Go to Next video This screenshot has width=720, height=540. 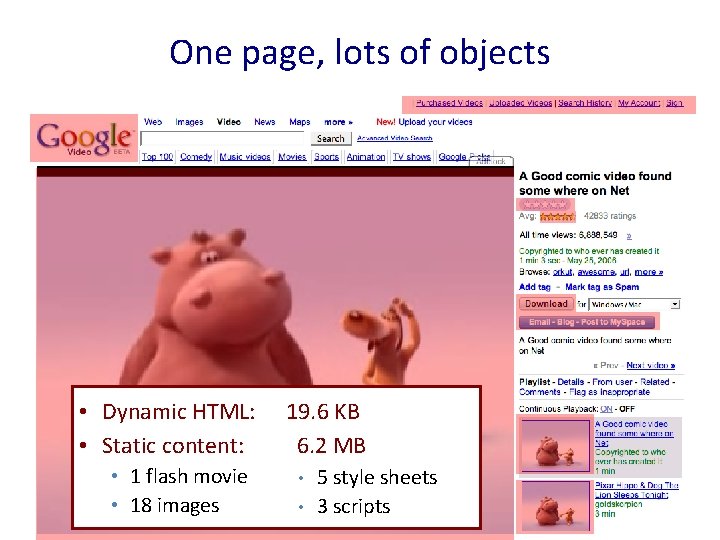point(651,366)
